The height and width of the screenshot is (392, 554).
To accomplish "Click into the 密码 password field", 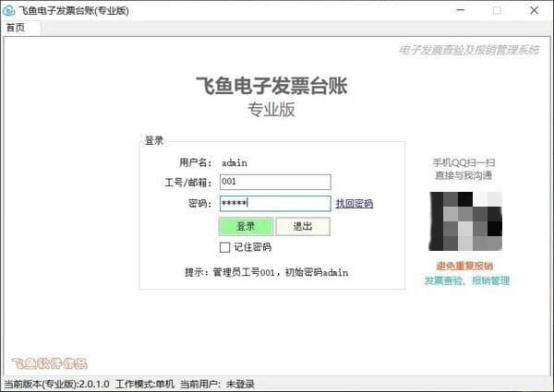I will (x=274, y=203).
